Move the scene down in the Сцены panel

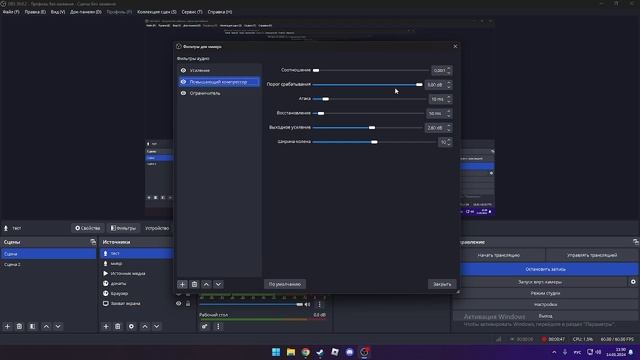(x=58, y=327)
